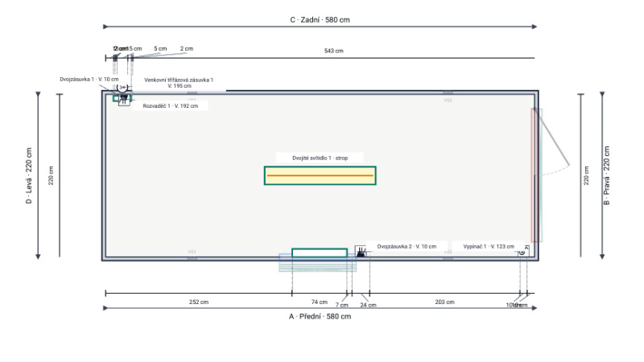Click the 'Venkovní třífázová zásuvka 1' label
Viewport: 644px width, 362px height.
(x=179, y=80)
